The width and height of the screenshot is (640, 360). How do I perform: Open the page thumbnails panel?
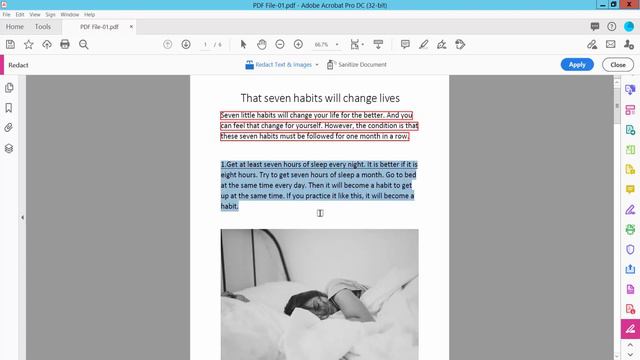click(x=9, y=88)
